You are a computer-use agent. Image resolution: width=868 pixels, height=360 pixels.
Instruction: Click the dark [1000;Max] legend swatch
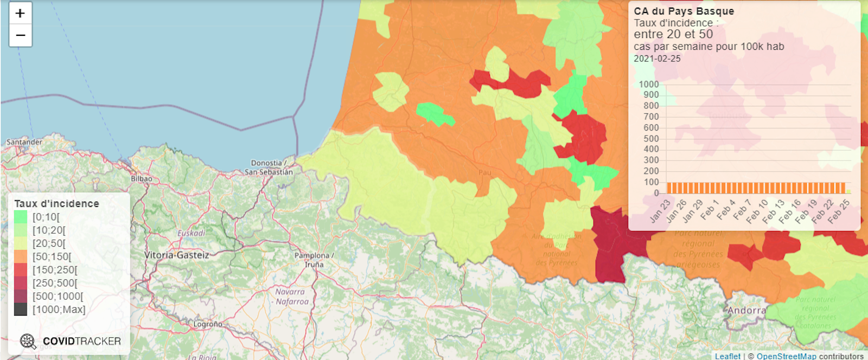tap(21, 310)
